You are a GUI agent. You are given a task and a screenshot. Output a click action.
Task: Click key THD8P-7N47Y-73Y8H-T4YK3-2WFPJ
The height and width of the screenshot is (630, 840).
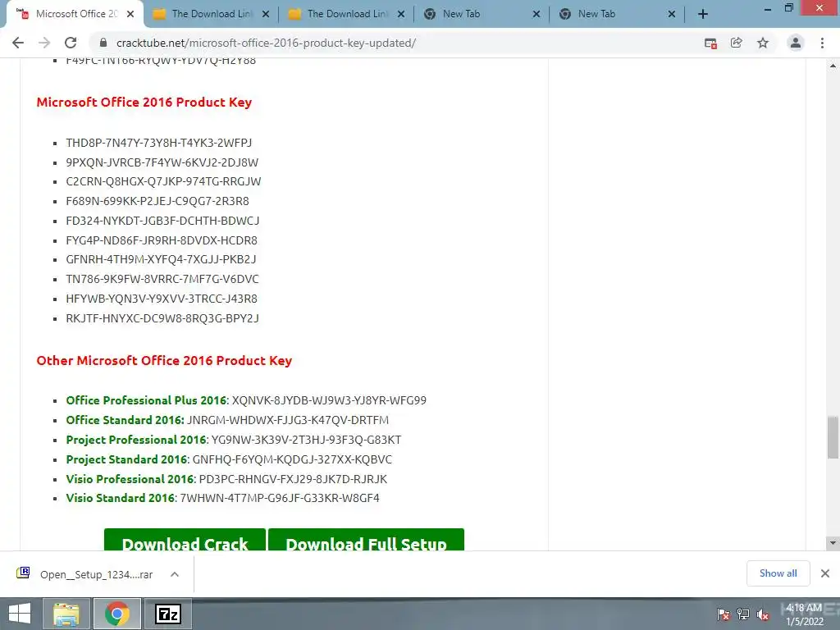pyautogui.click(x=158, y=143)
